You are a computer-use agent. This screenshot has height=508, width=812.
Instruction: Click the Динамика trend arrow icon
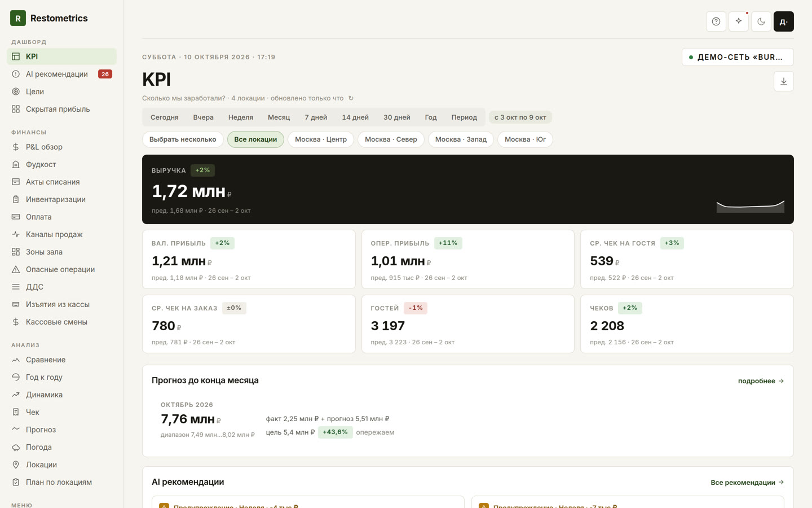[16, 395]
